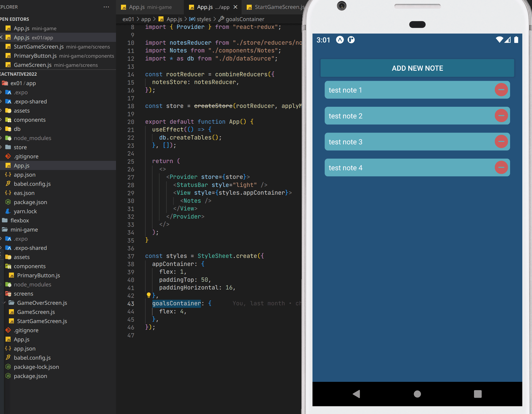
Task: Click the createStore call on line 18
Action: pyautogui.click(x=213, y=106)
